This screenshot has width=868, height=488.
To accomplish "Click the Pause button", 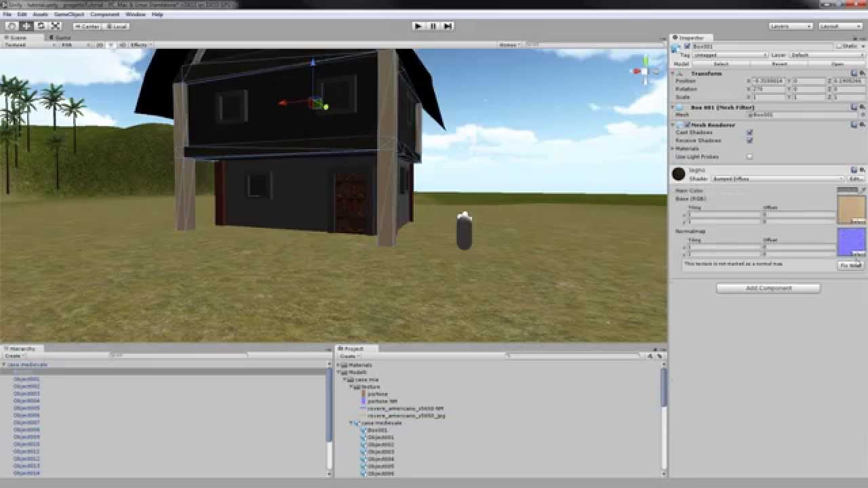I will tap(433, 26).
